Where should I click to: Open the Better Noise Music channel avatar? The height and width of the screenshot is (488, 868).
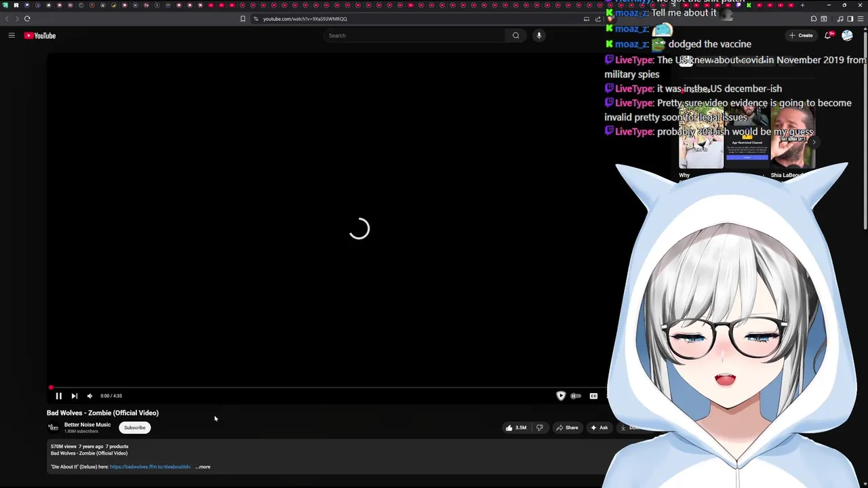(x=53, y=428)
